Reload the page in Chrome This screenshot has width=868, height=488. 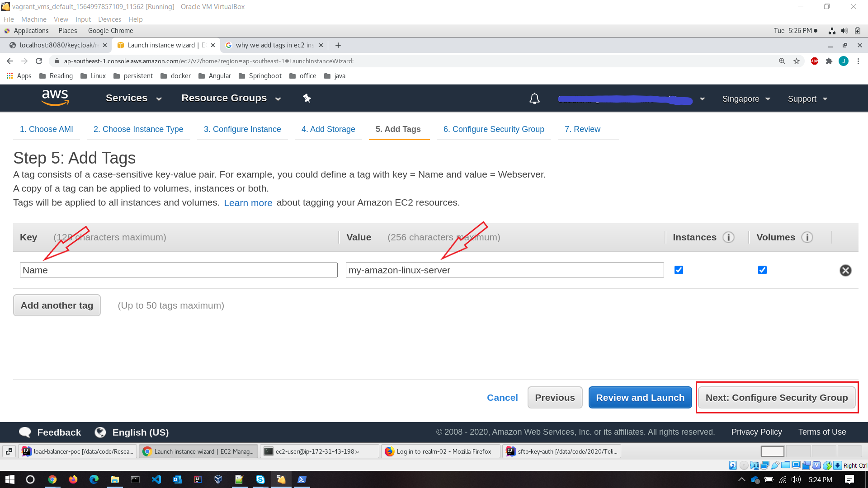(x=39, y=61)
